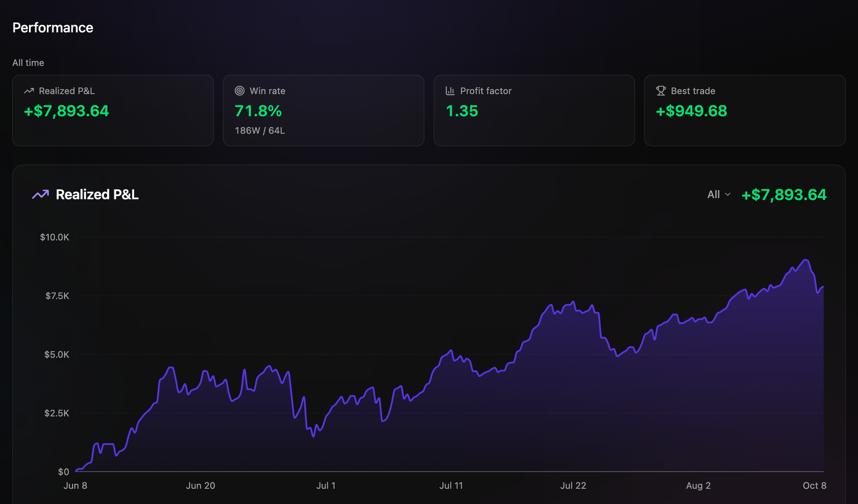Open the All time-range dropdown
Image resolution: width=858 pixels, height=504 pixels.
[719, 195]
